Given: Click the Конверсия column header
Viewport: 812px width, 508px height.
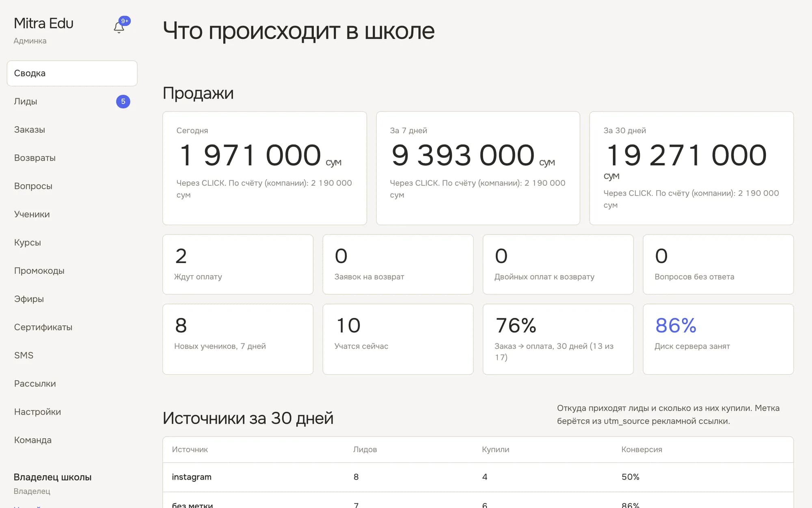Looking at the screenshot, I should click(x=641, y=449).
